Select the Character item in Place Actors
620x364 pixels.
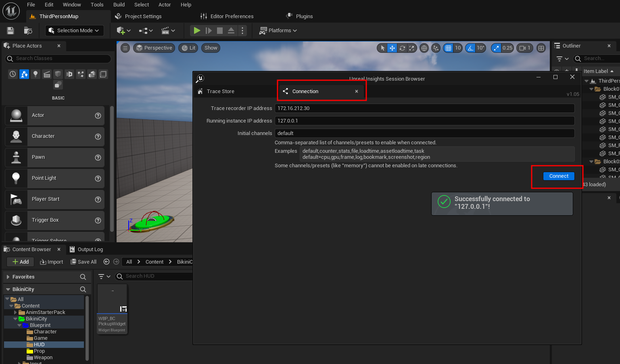[x=54, y=137]
